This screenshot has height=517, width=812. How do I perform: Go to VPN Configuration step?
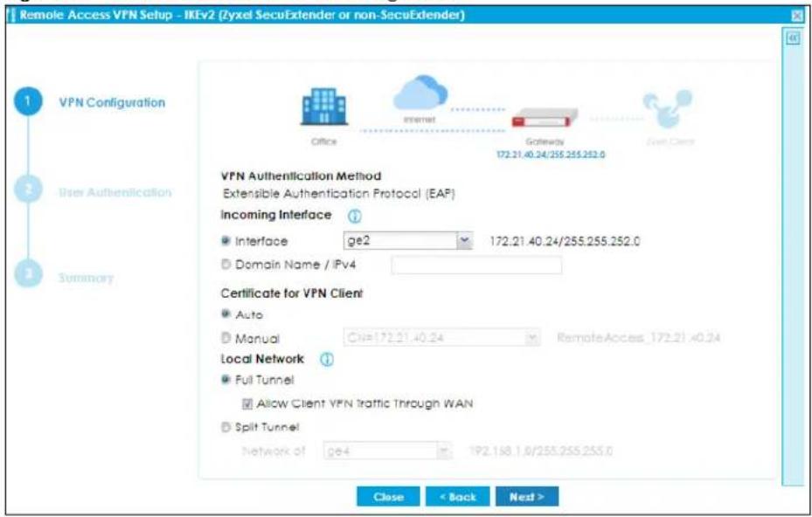click(x=112, y=102)
